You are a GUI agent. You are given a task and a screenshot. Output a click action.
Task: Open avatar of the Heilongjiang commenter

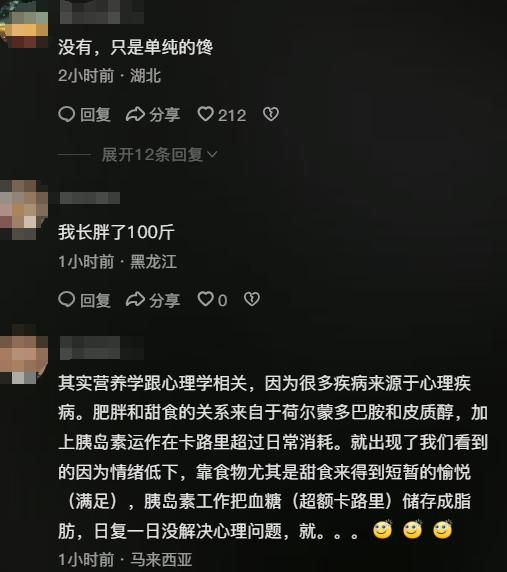coord(24,210)
